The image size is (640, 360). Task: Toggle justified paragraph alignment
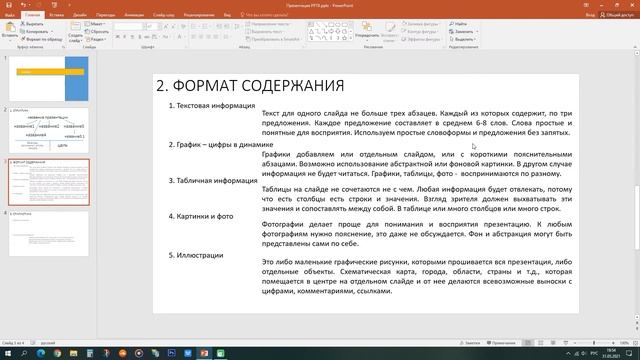(216, 37)
